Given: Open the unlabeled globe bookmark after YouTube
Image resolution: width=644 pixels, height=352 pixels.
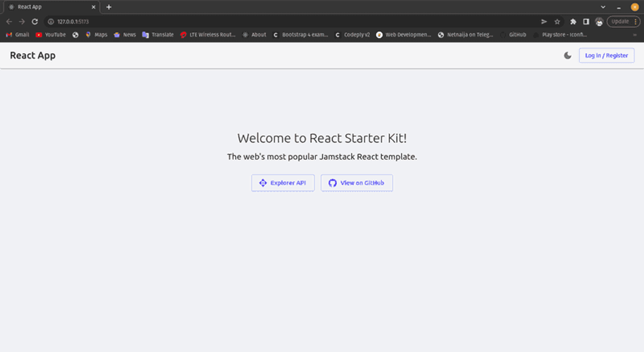Looking at the screenshot, I should point(75,35).
